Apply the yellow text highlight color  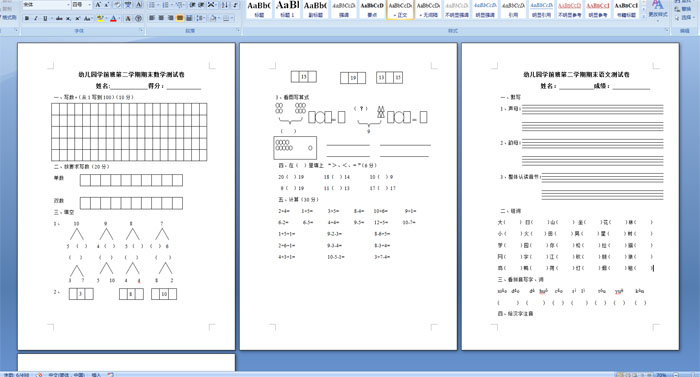(x=100, y=18)
